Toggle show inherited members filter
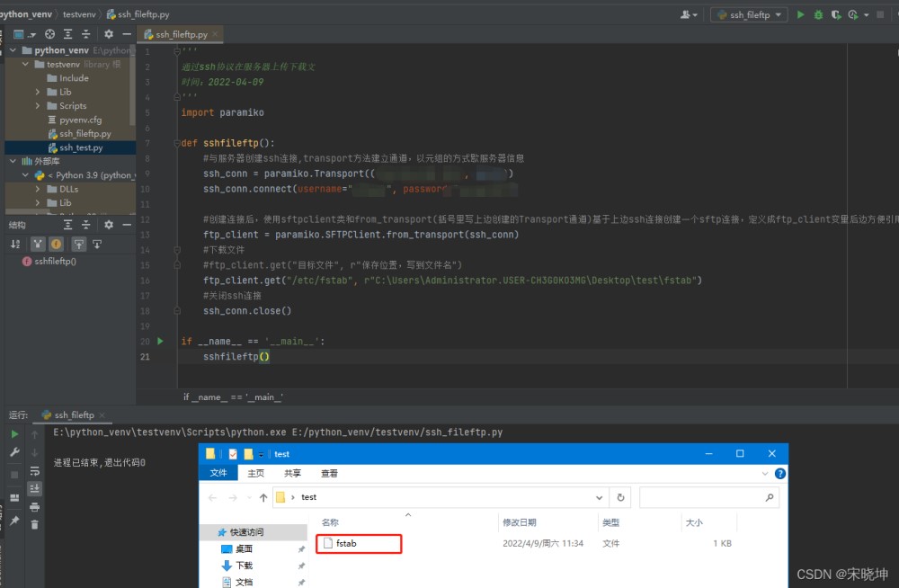Screen dimensions: 899x588 click(37, 245)
